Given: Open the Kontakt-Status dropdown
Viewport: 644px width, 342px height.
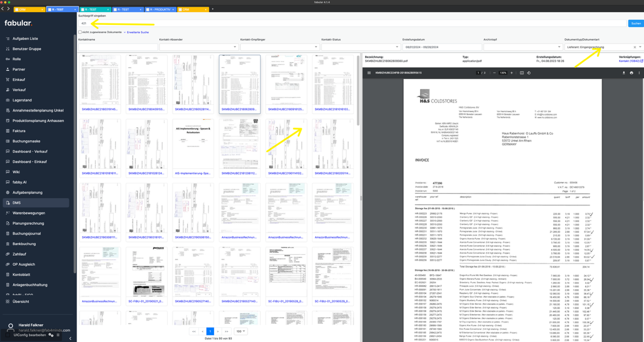Looking at the screenshot, I should [x=397, y=47].
